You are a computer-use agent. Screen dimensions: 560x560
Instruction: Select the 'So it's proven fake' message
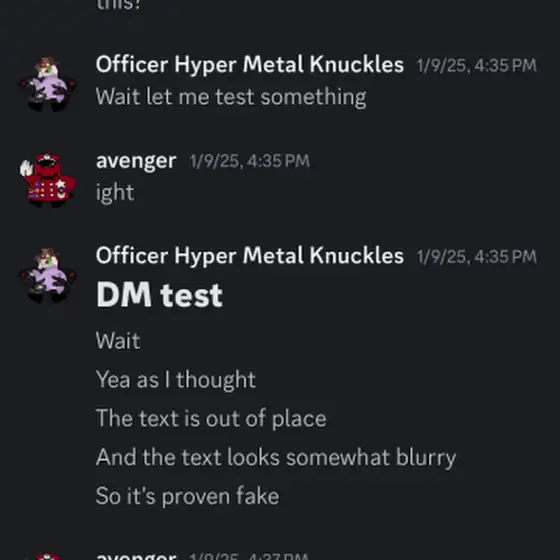point(187,496)
